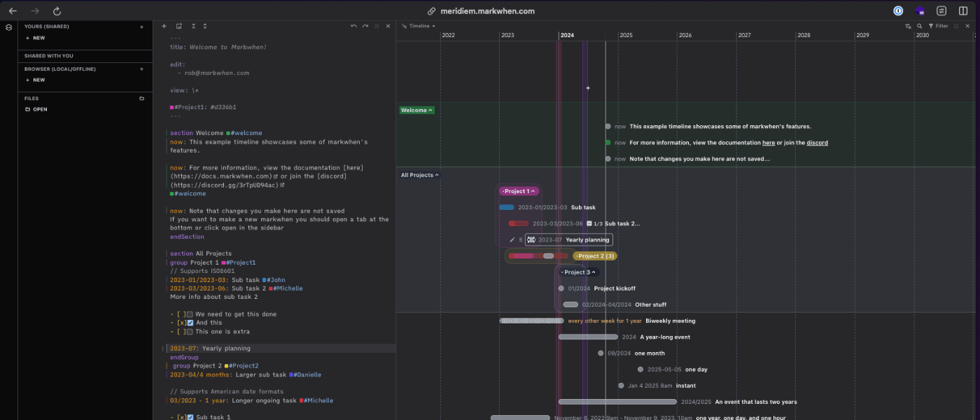Open search in the timeline toolbar
Viewport: 980px width, 420px height.
pos(919,26)
